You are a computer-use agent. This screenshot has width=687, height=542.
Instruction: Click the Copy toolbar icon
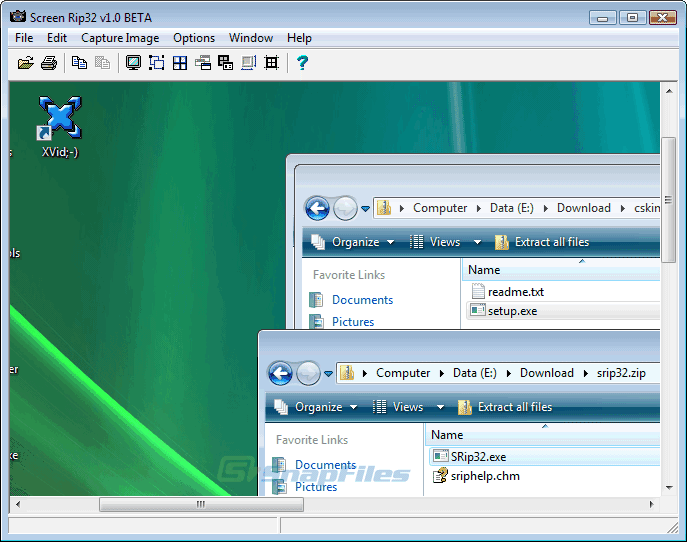pos(79,63)
